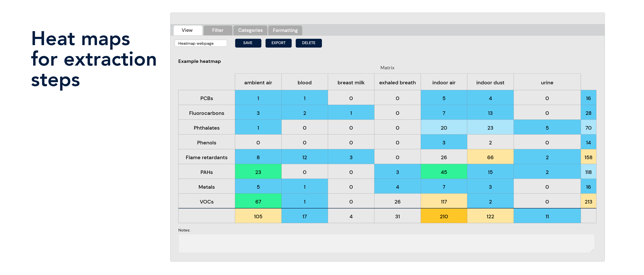Image resolution: width=644 pixels, height=275 pixels.
Task: Switch to the Formatting tab
Action: coord(285,30)
